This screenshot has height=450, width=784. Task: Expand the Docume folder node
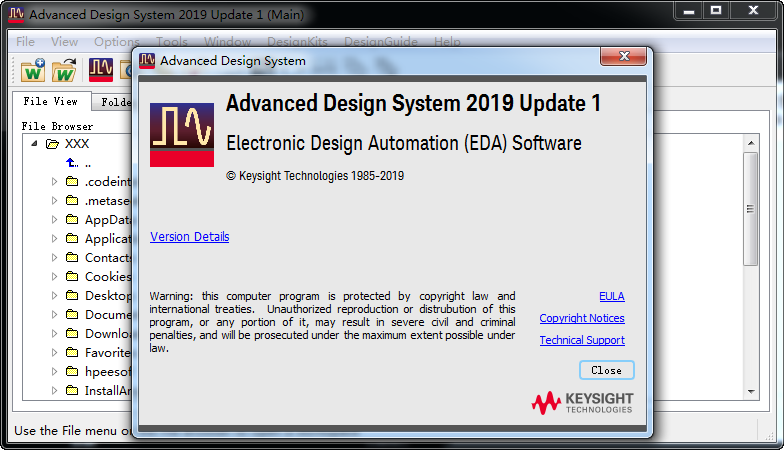pyautogui.click(x=54, y=314)
